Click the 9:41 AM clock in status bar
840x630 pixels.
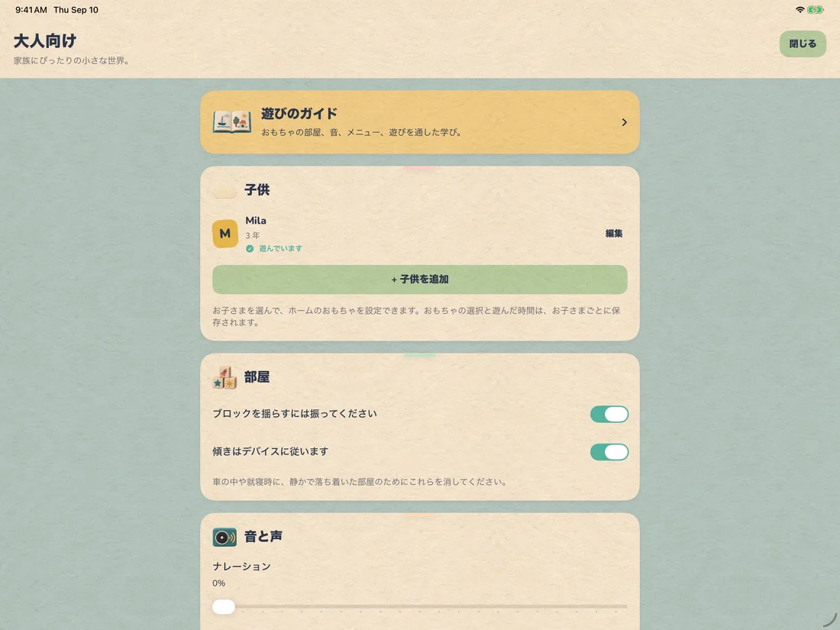(31, 10)
